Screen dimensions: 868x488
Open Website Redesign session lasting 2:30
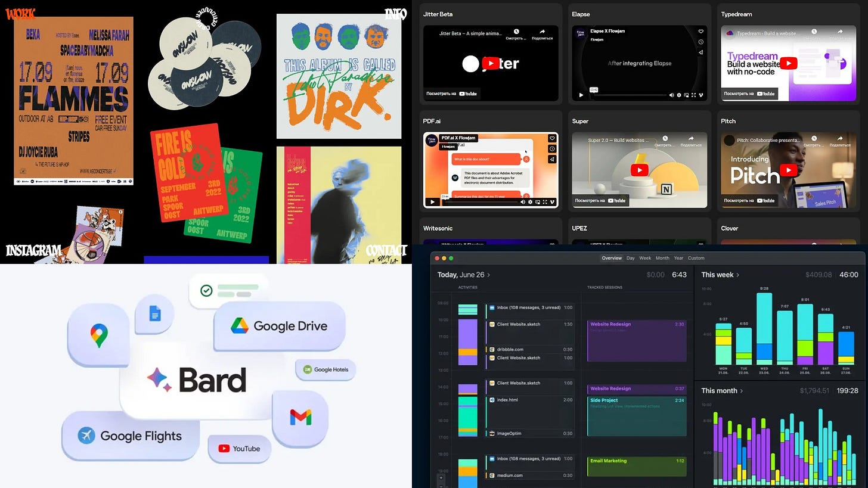pyautogui.click(x=637, y=341)
